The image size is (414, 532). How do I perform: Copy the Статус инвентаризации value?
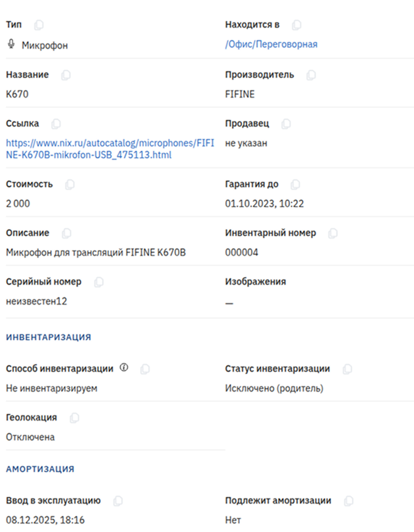347,369
